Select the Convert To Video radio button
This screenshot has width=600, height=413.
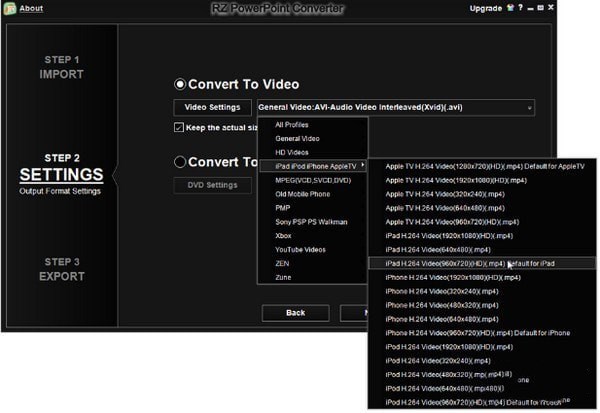tap(180, 84)
